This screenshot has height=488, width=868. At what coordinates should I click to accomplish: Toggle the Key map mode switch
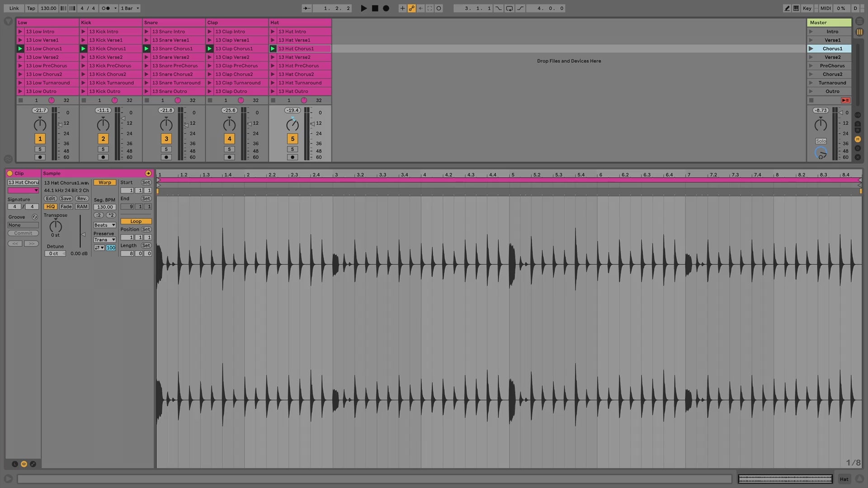pyautogui.click(x=807, y=8)
